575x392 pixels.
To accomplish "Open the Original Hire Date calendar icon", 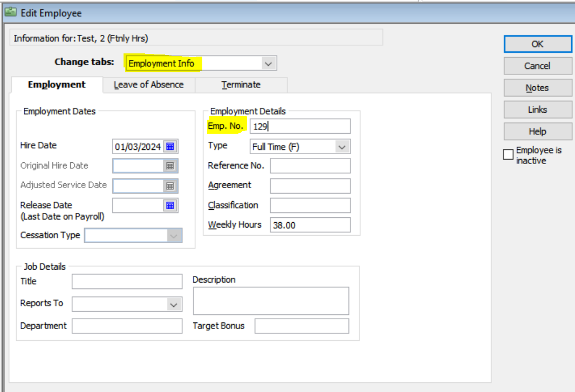I will (170, 166).
